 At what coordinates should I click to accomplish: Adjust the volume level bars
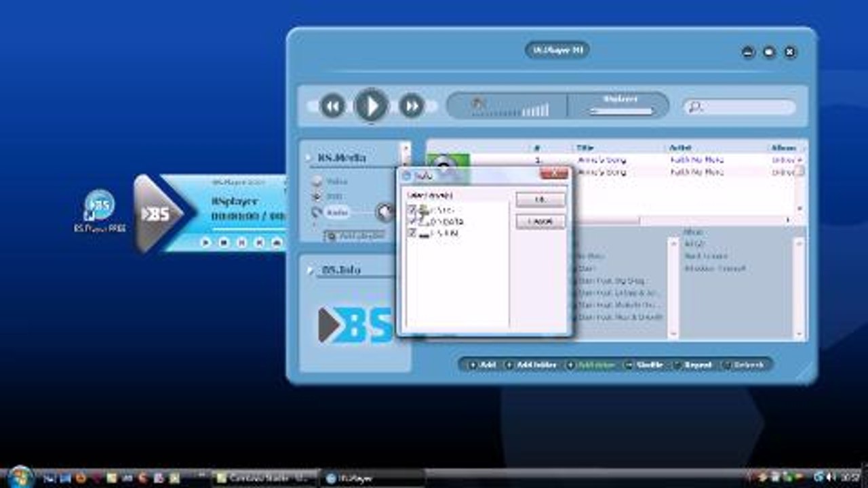511,110
